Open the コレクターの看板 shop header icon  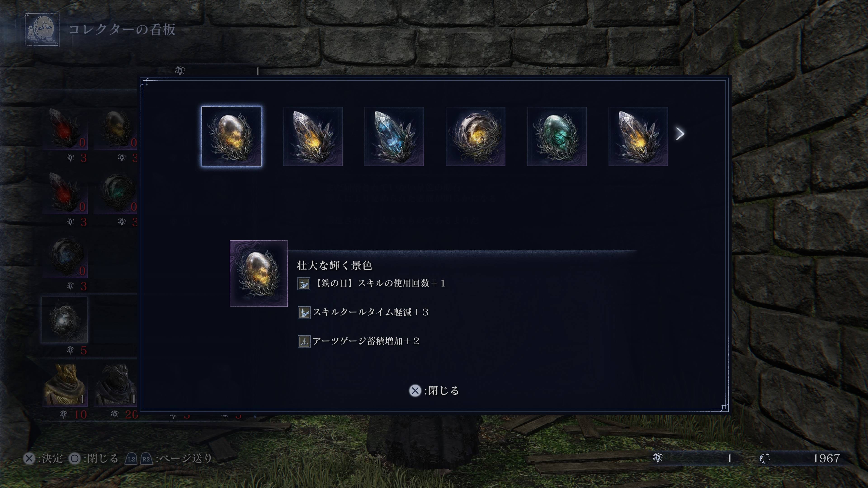point(42,30)
